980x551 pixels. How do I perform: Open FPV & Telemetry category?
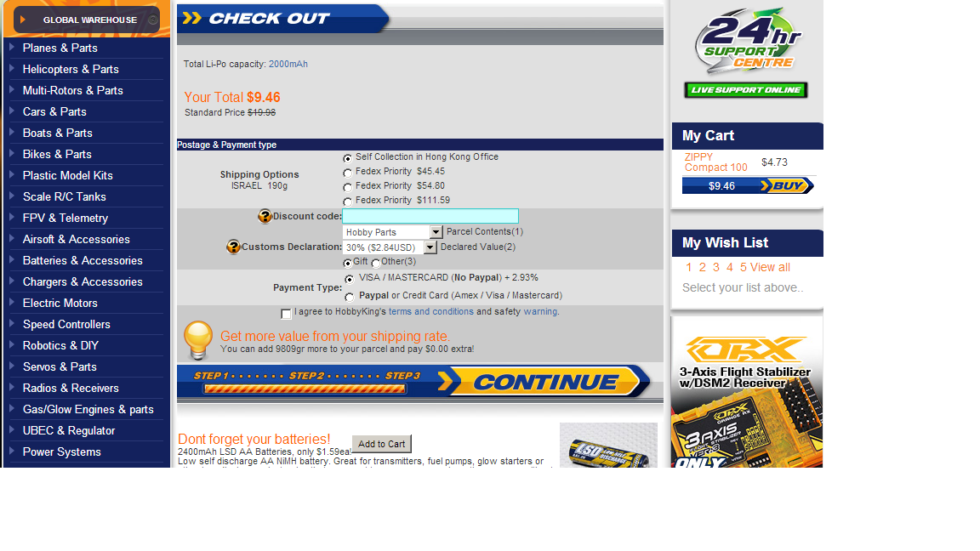point(66,218)
